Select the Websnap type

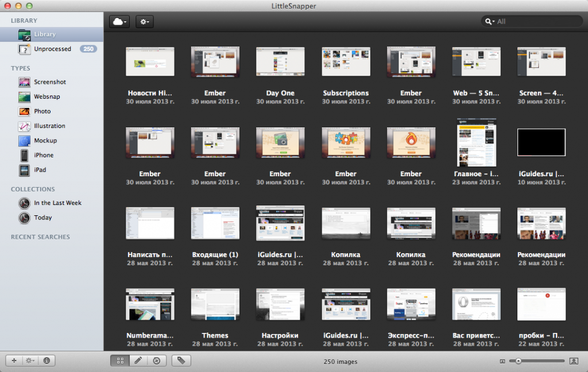coord(47,96)
